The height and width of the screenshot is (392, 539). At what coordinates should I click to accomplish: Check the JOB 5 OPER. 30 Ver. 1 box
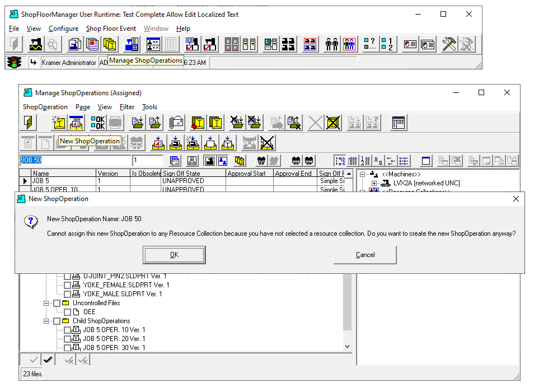pos(67,348)
